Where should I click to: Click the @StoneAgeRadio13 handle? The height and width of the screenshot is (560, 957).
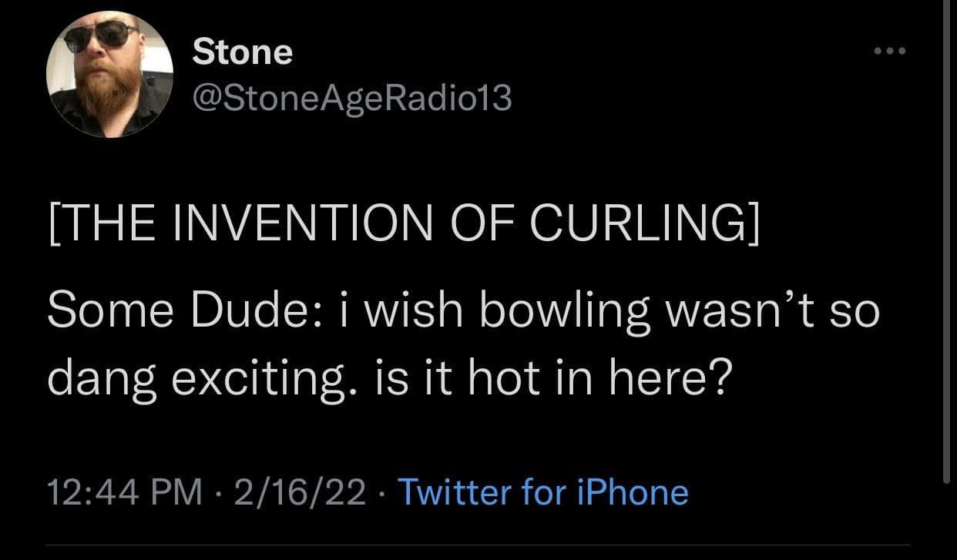351,98
